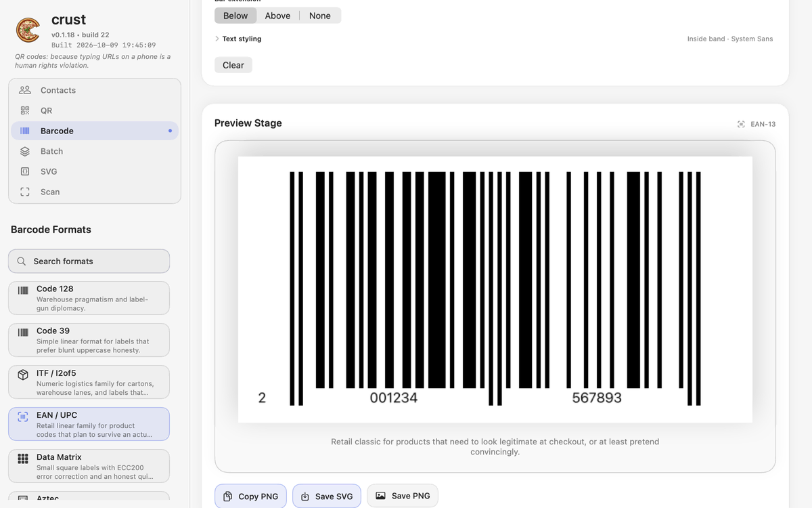Focus the Search formats field

click(89, 261)
